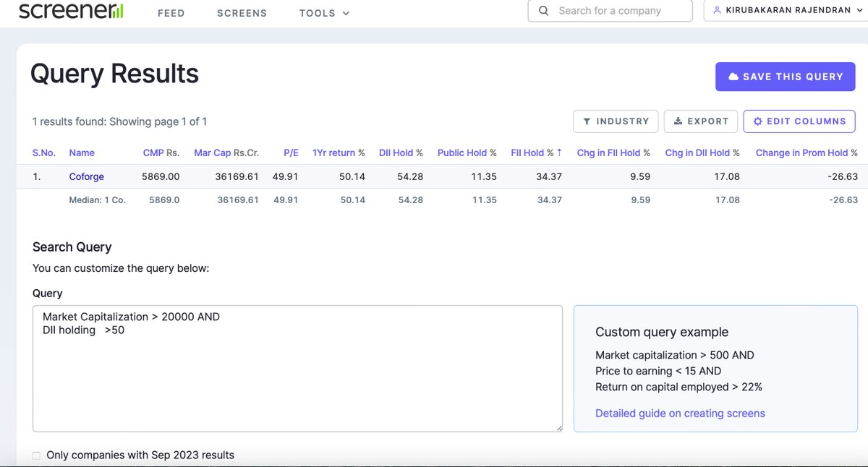Sort by 1Yr return % column header
Viewport: 868px width, 467px height.
point(339,153)
